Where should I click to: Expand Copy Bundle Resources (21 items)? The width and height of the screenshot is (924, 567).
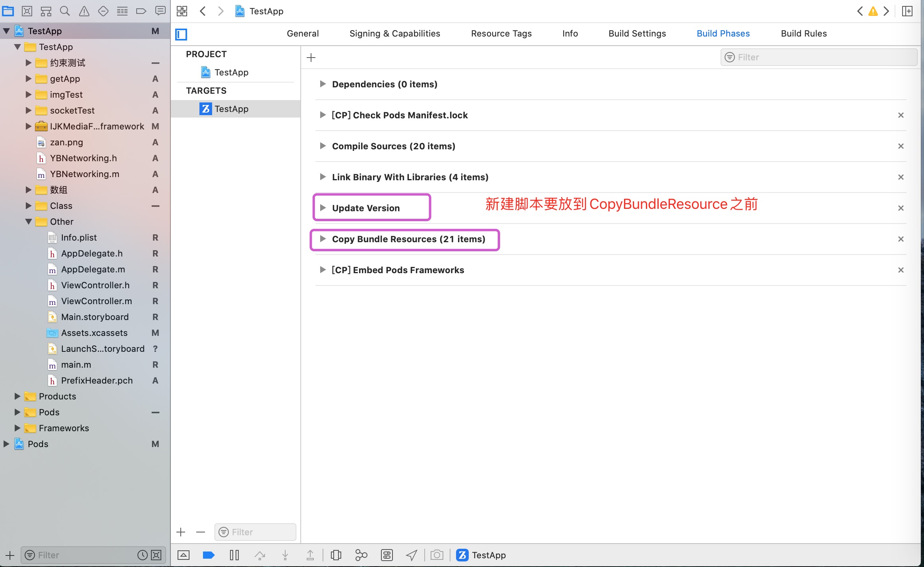tap(323, 239)
